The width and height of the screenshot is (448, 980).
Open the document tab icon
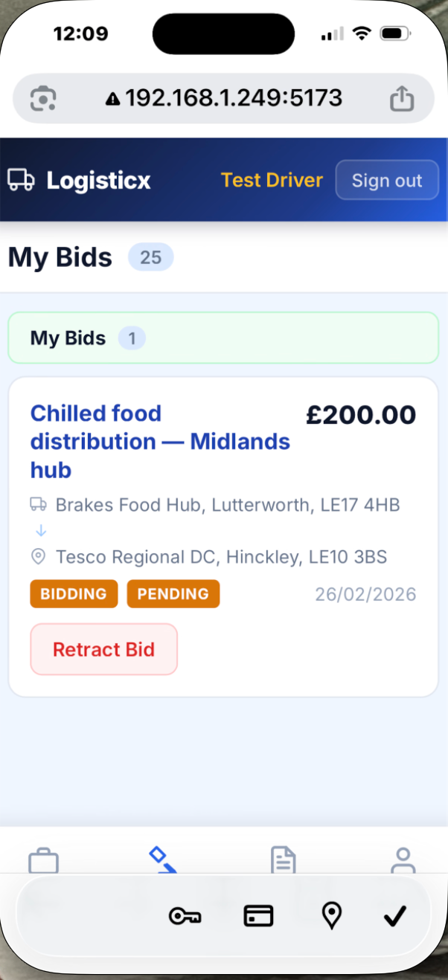(x=283, y=860)
